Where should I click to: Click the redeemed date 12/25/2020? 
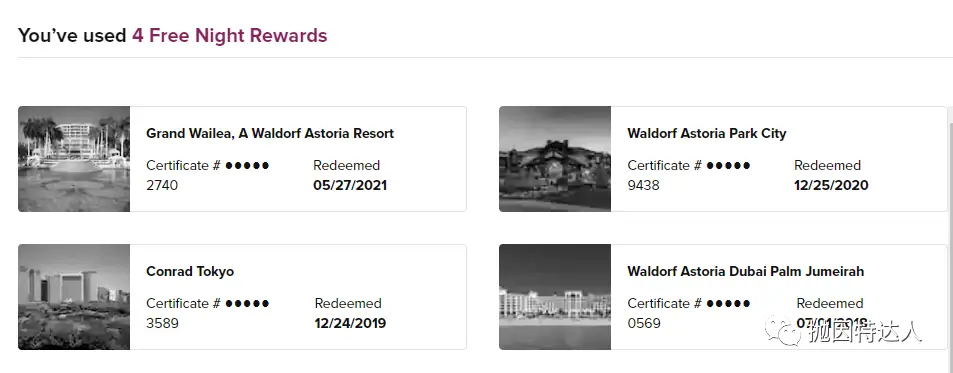(x=831, y=185)
